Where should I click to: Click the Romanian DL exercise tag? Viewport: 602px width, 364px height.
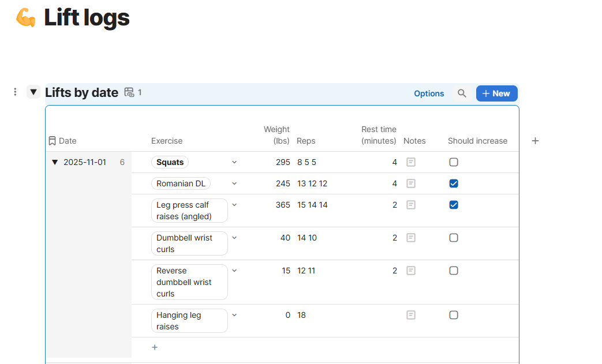coord(181,183)
